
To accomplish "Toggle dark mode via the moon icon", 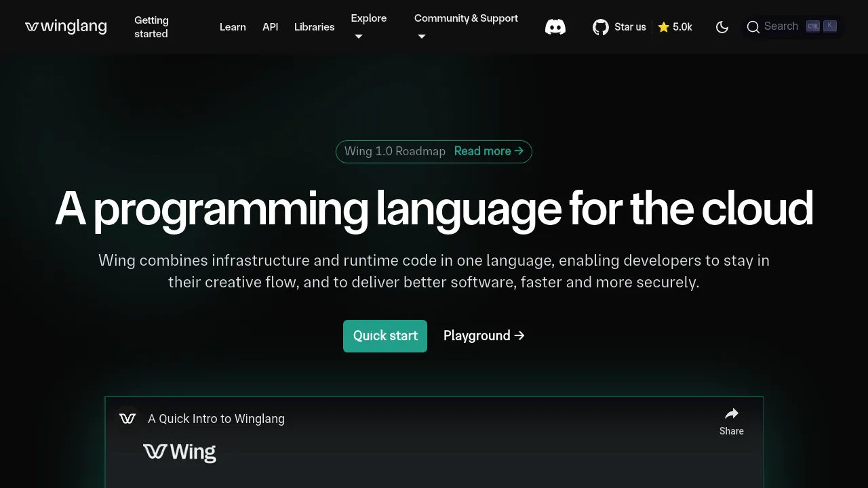I will point(722,27).
